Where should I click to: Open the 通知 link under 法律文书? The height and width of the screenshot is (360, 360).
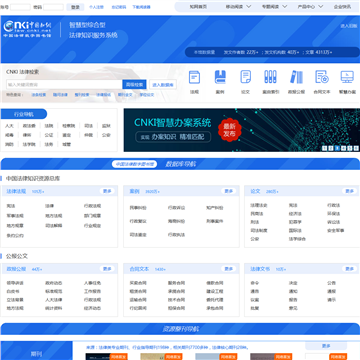[x=293, y=291]
